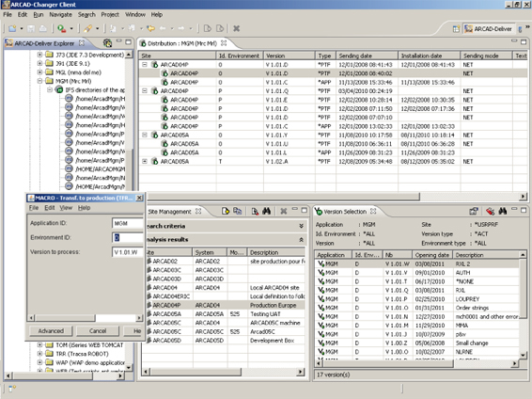Click the copy site icon in Site Management
The height and width of the screenshot is (399, 532).
(x=238, y=211)
